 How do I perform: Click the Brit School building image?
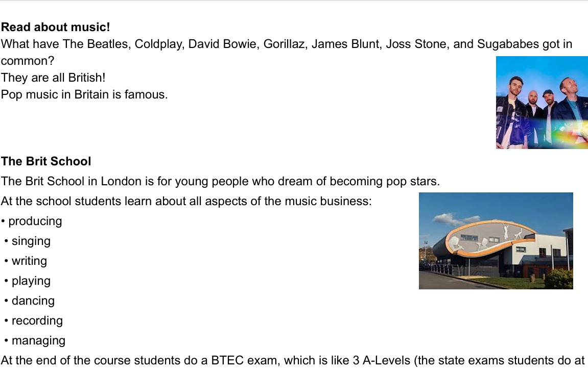pyautogui.click(x=496, y=241)
